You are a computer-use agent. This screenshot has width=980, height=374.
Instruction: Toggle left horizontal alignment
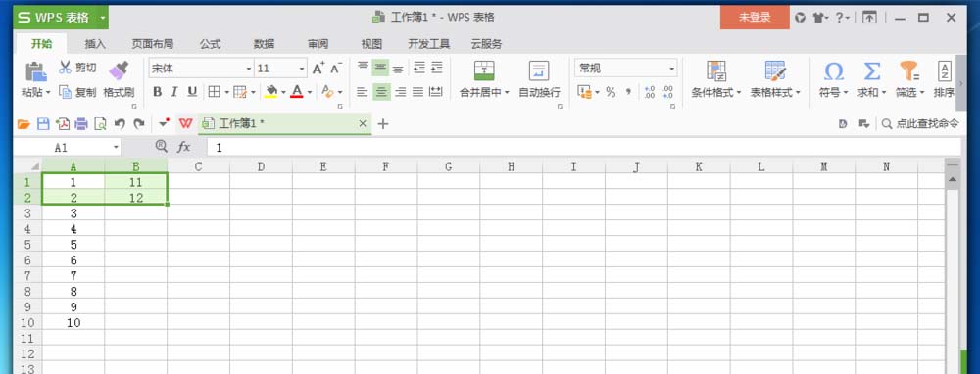click(362, 92)
